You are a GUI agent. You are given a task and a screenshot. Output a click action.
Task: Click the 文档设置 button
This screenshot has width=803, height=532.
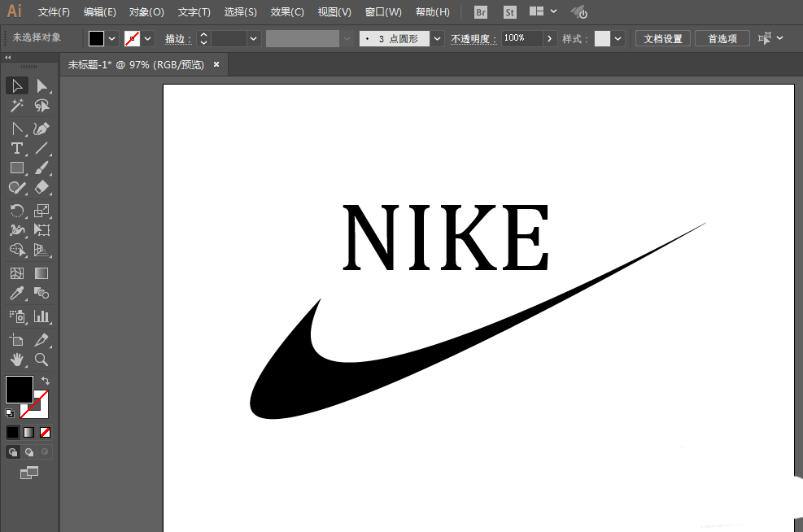pos(663,38)
